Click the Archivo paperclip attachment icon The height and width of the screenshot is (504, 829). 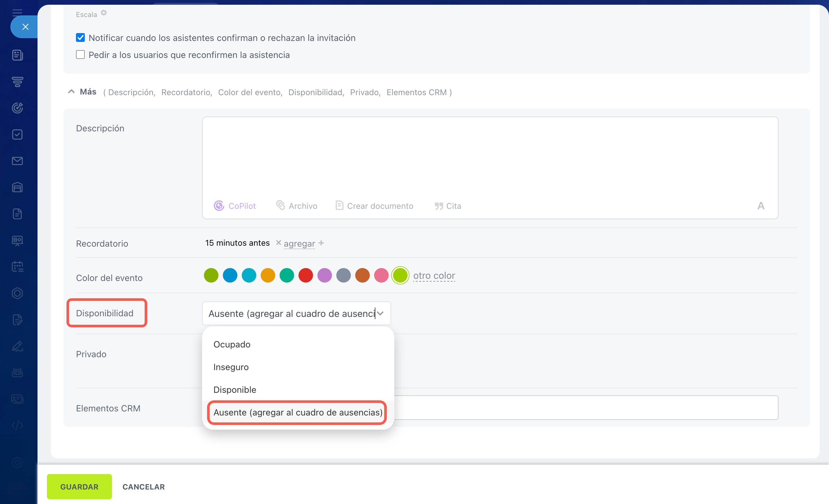click(x=280, y=205)
